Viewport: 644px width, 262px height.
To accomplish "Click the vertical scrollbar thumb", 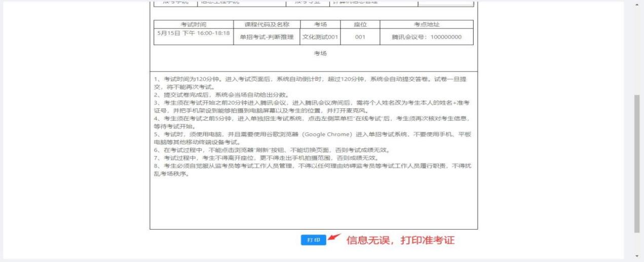I will pyautogui.click(x=637, y=162).
